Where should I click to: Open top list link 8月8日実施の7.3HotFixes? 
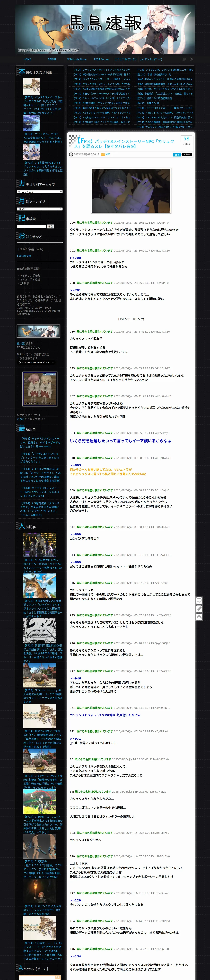click(102, 75)
